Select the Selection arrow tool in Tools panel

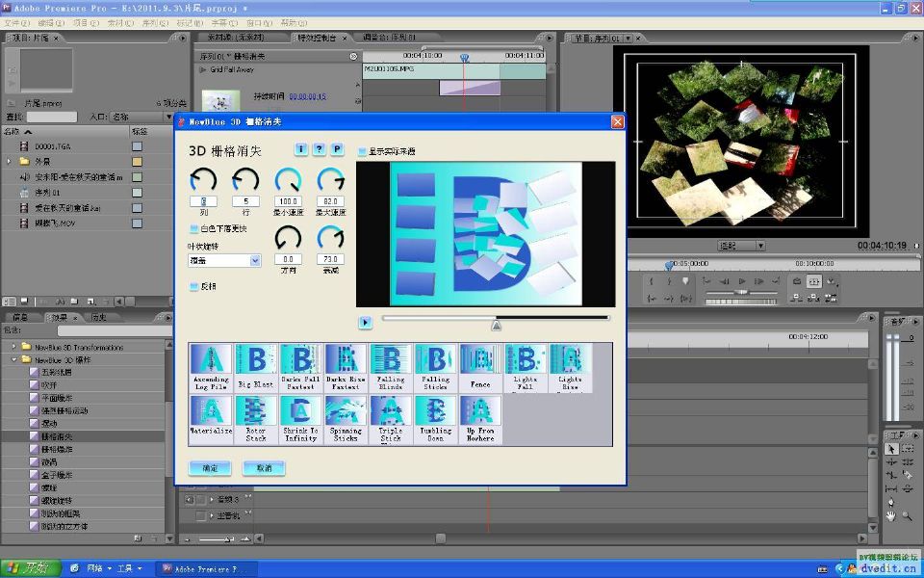891,449
